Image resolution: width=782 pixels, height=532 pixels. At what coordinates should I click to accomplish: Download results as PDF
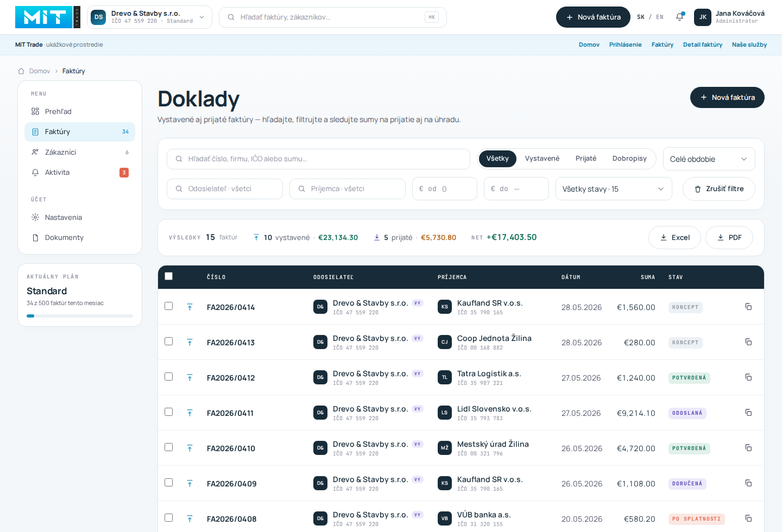(729, 237)
